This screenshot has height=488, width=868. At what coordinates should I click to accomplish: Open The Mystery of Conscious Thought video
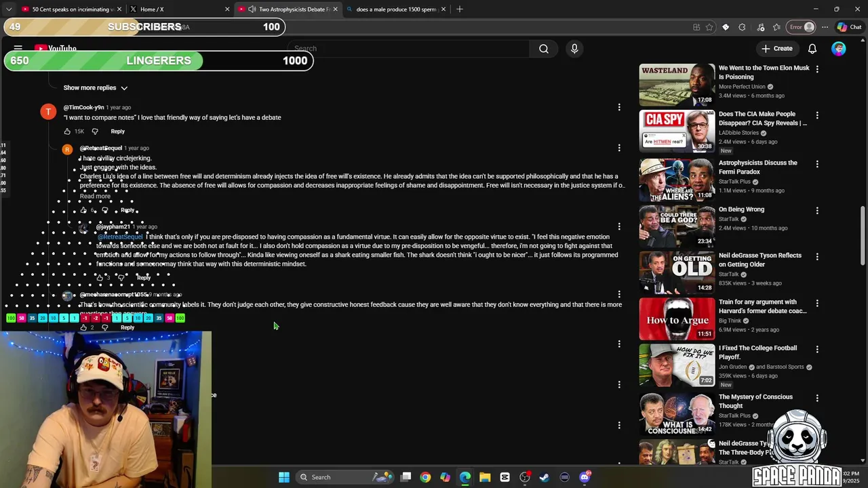(x=755, y=401)
